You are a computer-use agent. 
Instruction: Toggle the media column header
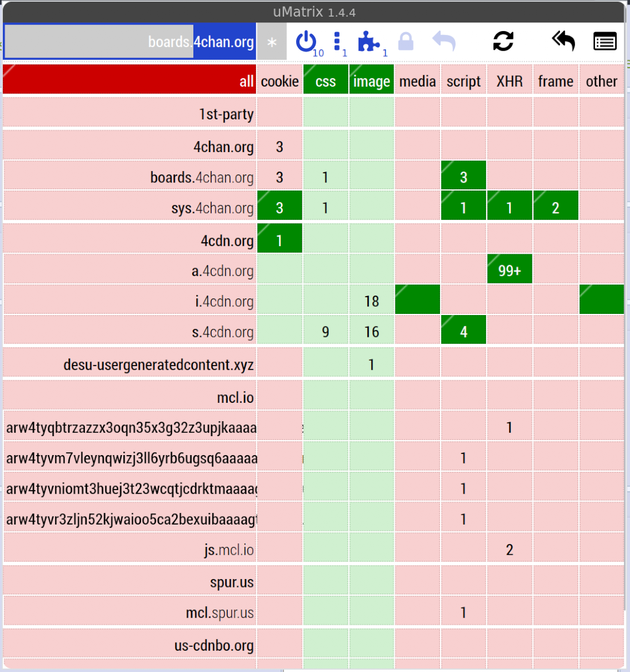[418, 79]
